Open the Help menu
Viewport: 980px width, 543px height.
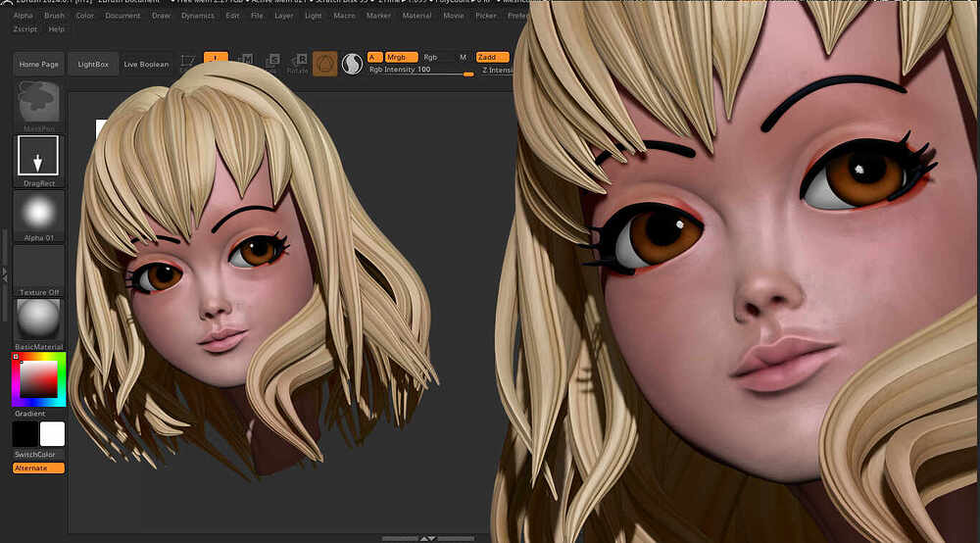(56, 29)
